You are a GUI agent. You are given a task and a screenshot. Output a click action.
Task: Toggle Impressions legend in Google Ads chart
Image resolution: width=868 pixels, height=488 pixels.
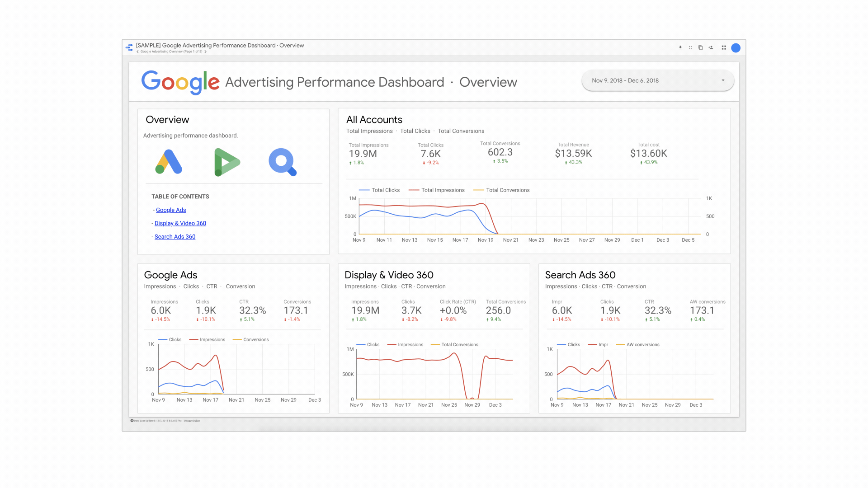207,340
